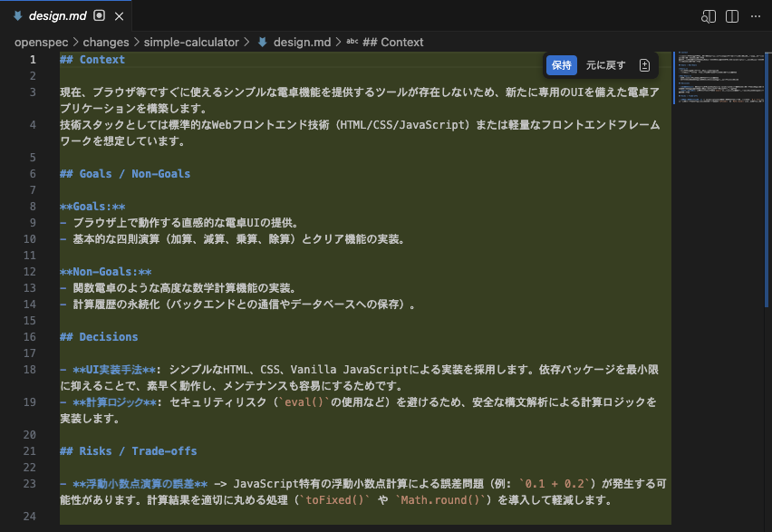Click line number 1 in the gutter
772x532 pixels.
coord(33,60)
